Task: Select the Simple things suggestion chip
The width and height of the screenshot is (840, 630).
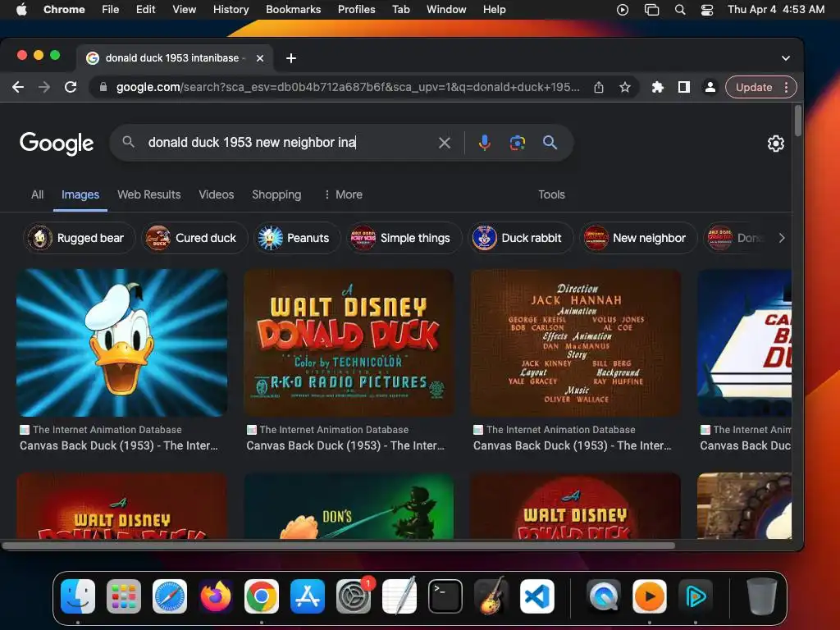Action: [404, 238]
